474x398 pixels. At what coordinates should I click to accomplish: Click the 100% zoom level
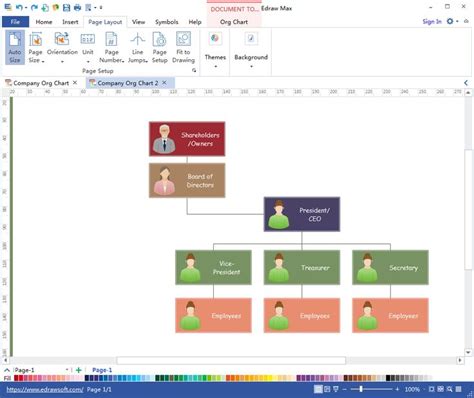tap(412, 389)
